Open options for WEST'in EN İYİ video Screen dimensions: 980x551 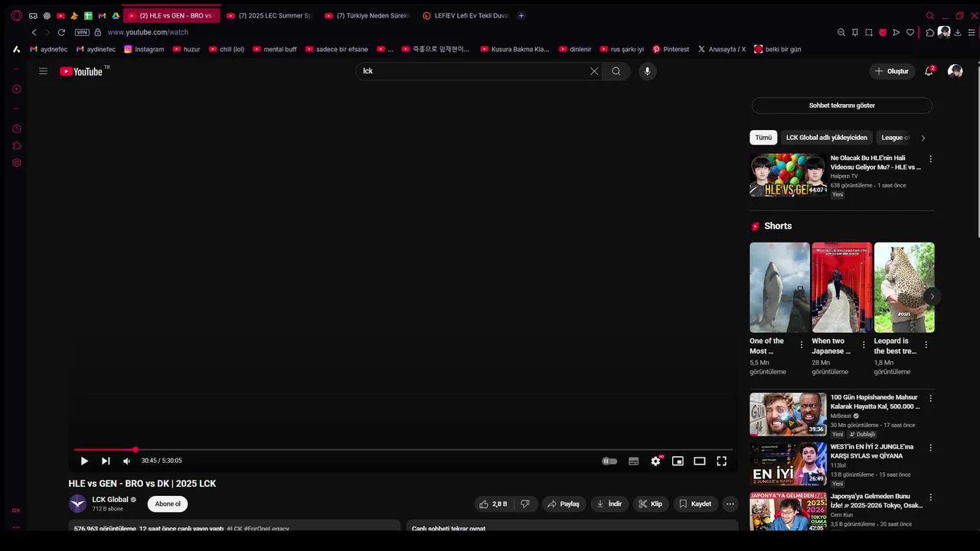[x=931, y=448]
